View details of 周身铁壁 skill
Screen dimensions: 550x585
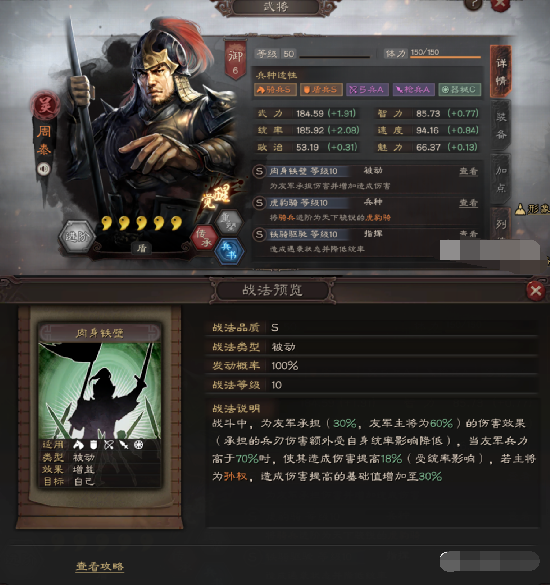468,171
